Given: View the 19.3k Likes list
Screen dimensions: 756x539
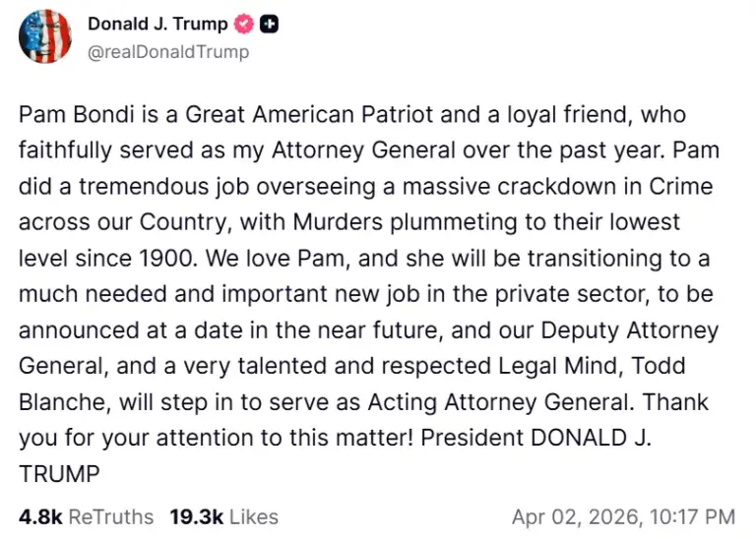Looking at the screenshot, I should tap(223, 516).
